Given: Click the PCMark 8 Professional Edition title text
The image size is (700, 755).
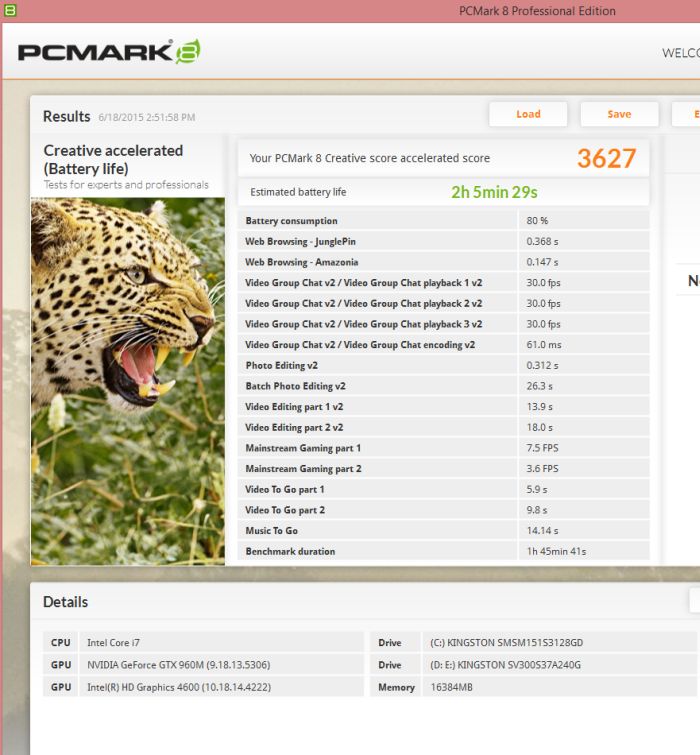Looking at the screenshot, I should tap(537, 11).
